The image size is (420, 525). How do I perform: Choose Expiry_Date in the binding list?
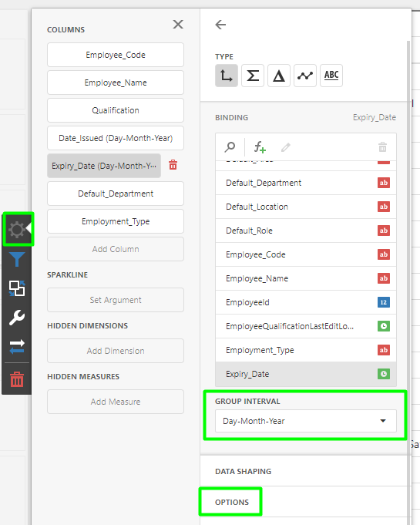coord(306,374)
